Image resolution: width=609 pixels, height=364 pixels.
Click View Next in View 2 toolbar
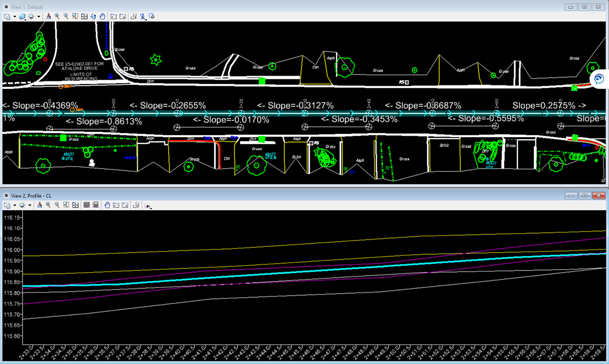(124, 205)
